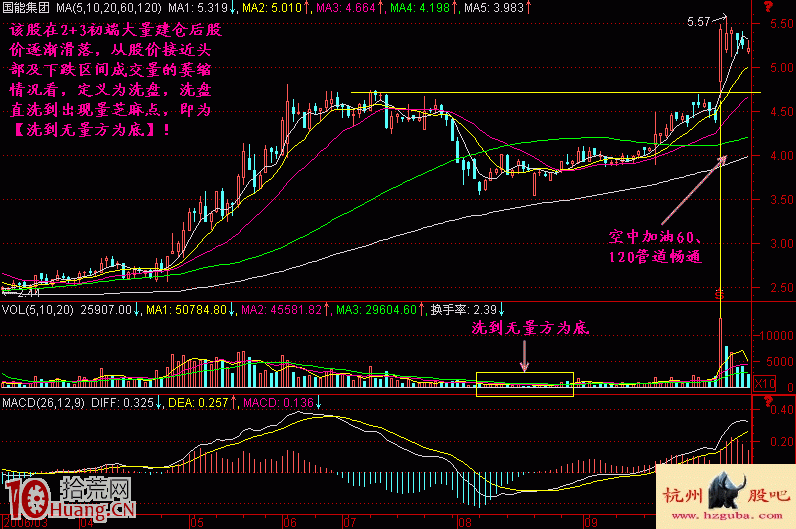Click the red question mark in the MACD panel
The width and height of the screenshot is (796, 529).
click(769, 403)
